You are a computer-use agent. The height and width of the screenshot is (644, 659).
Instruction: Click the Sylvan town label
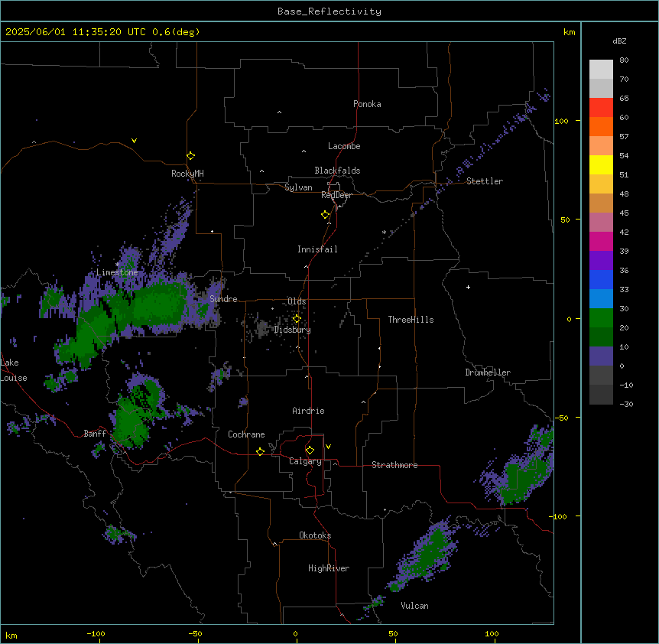[298, 187]
